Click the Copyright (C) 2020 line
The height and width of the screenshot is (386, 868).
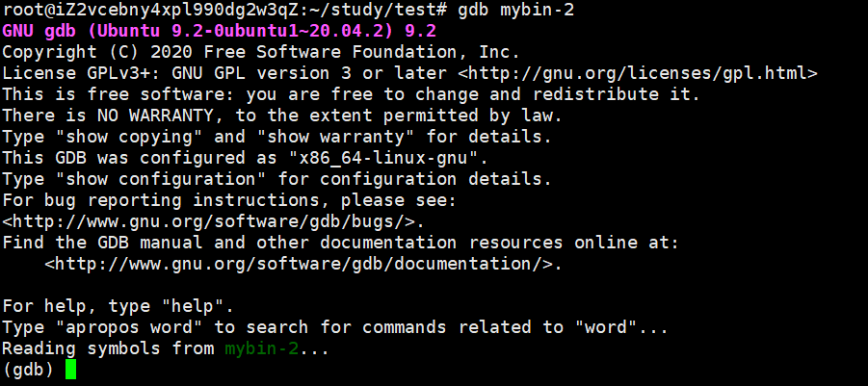click(261, 53)
